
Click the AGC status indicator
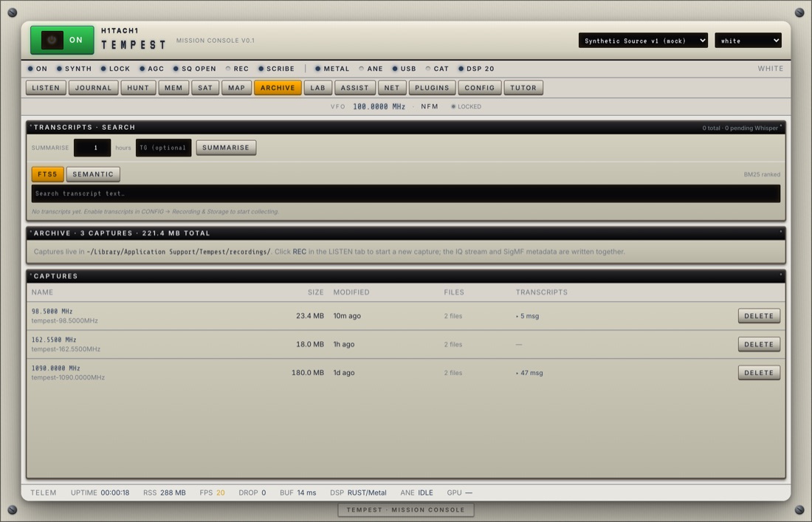click(152, 69)
